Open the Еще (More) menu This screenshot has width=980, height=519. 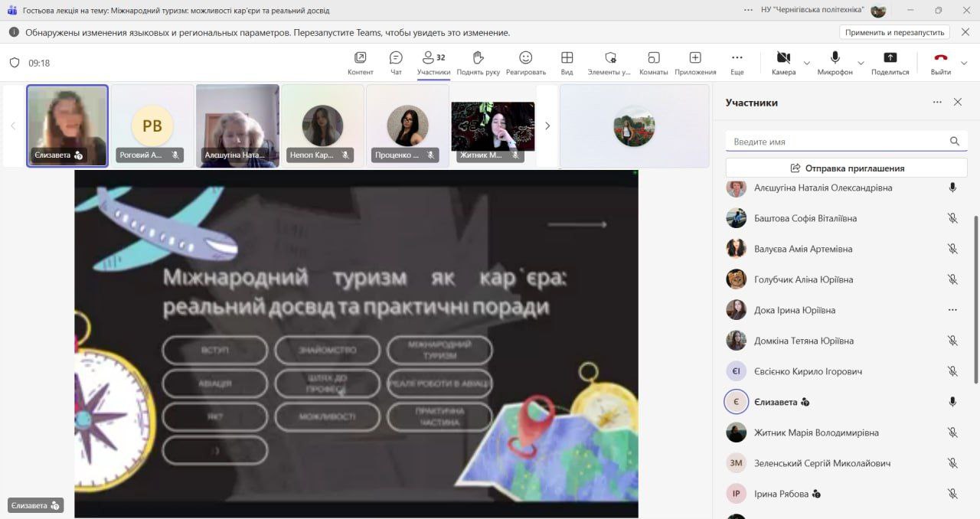(x=737, y=58)
